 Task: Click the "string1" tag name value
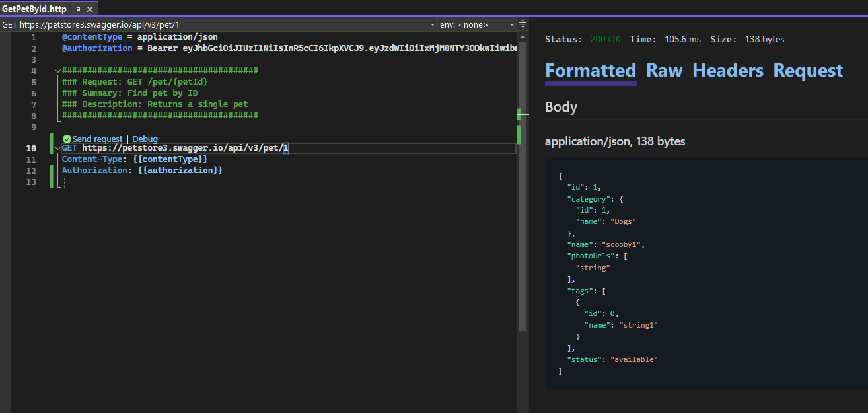click(639, 325)
